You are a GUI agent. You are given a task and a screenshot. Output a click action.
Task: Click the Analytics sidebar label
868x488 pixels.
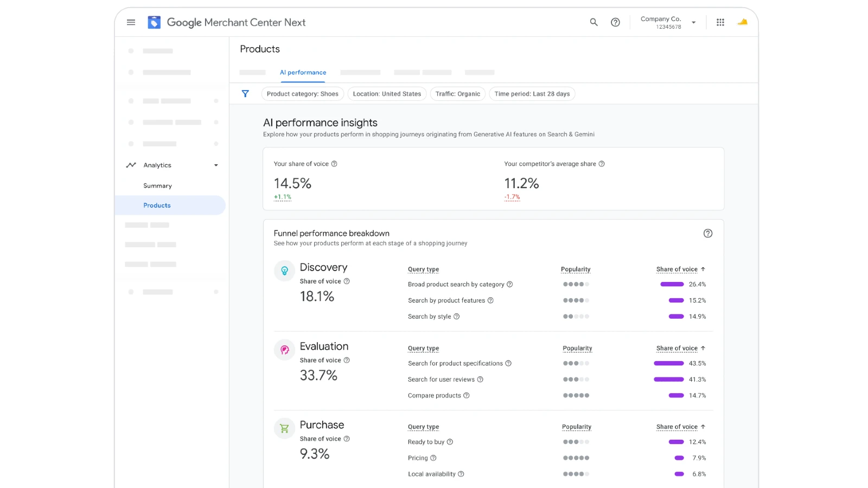click(x=157, y=165)
